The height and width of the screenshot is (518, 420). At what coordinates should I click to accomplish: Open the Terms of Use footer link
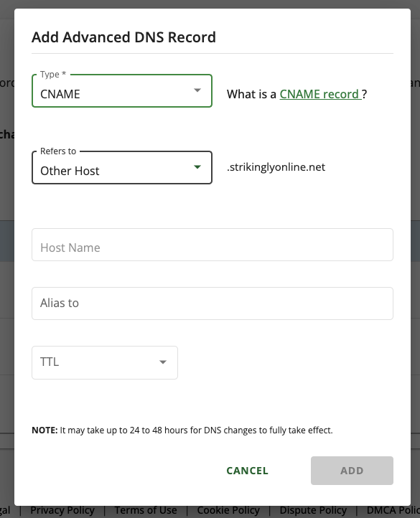[x=146, y=510]
